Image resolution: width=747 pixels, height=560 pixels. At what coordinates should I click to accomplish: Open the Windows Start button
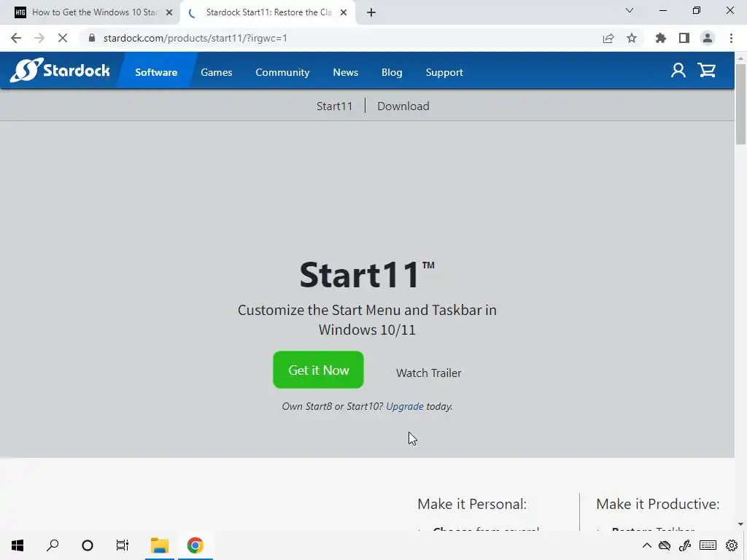click(18, 545)
